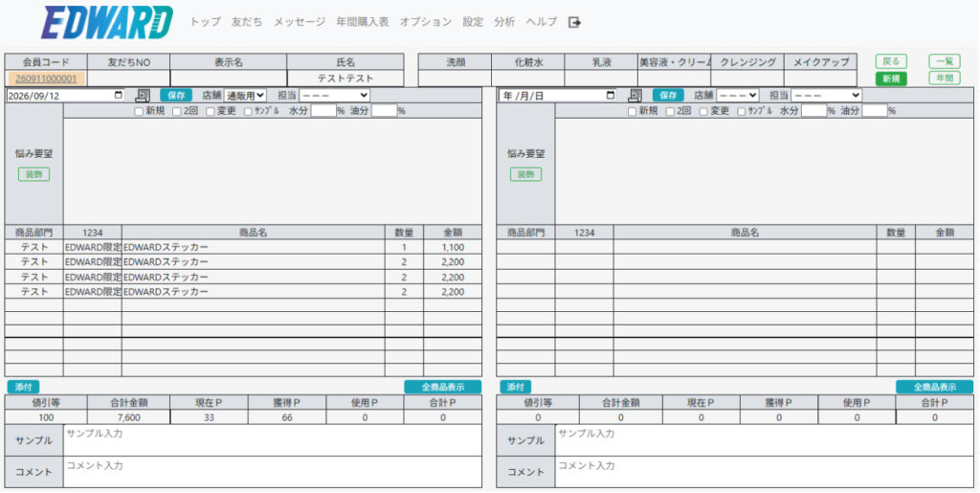Click 全商品表示 under the 2026/09/12 record
The height and width of the screenshot is (493, 980).
tap(443, 388)
